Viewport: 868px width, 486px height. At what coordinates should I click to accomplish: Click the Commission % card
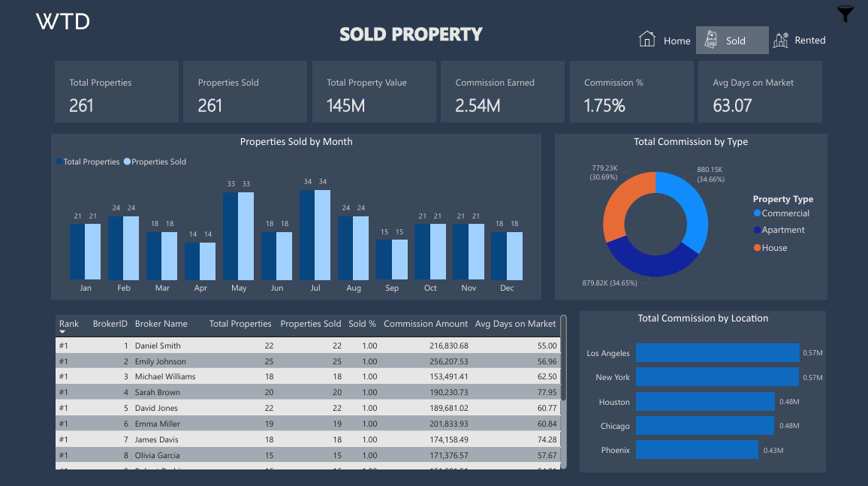tap(631, 92)
